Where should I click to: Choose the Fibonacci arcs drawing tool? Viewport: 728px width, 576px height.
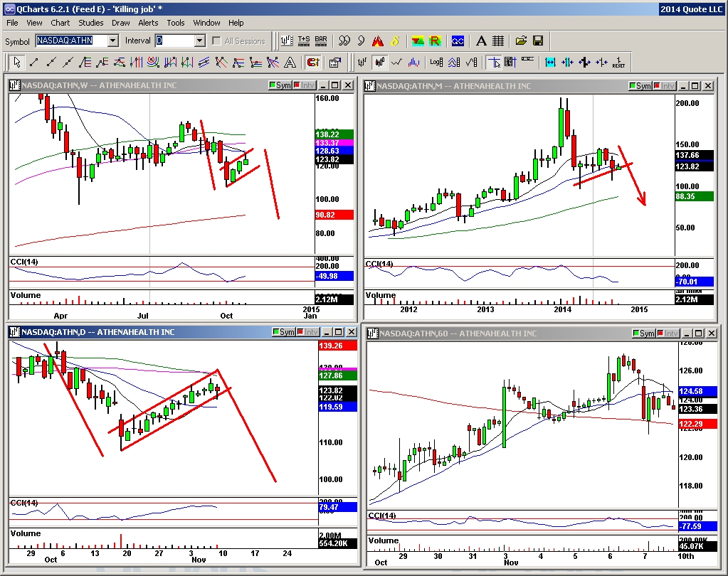pos(153,62)
